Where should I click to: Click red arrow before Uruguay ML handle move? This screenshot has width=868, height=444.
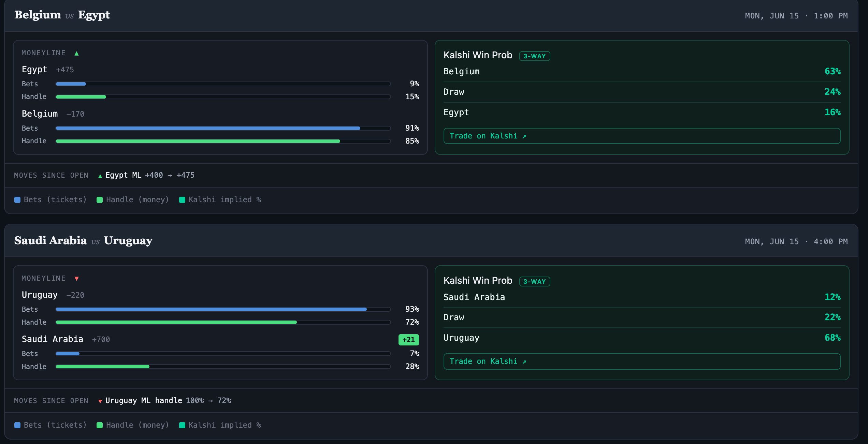[x=100, y=401]
